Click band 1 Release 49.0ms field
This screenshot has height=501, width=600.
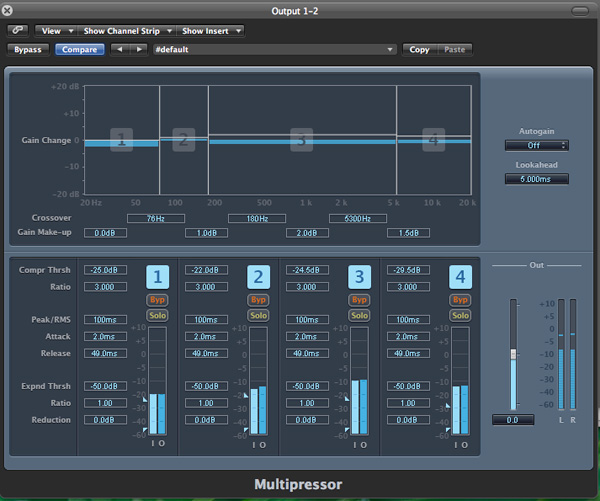[105, 353]
